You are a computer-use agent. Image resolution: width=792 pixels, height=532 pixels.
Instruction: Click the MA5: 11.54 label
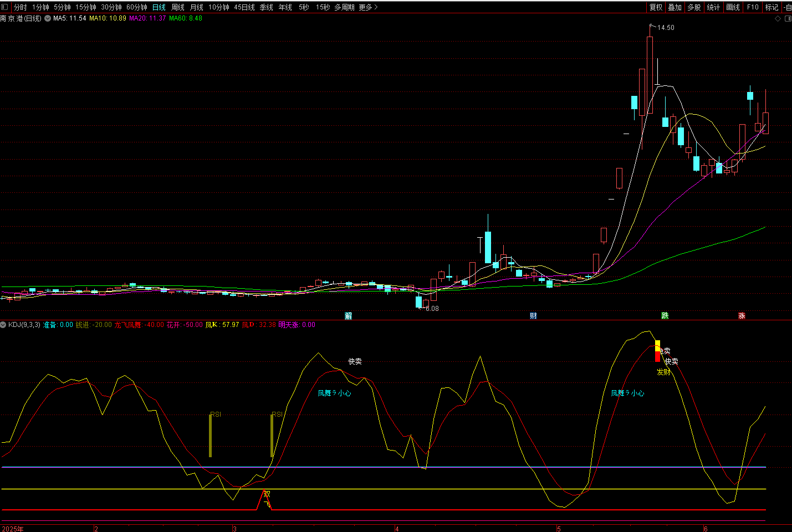coord(69,18)
